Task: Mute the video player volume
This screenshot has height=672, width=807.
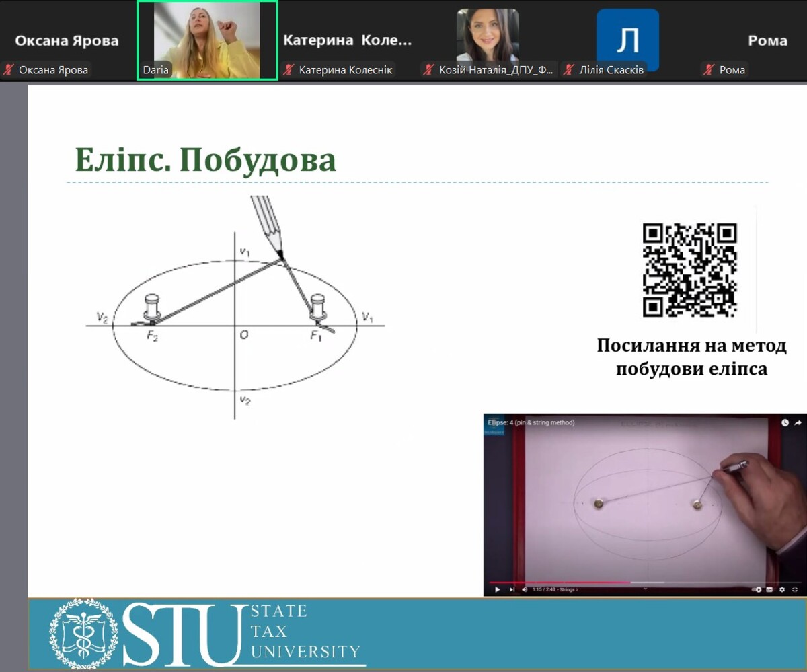Action: (x=525, y=589)
